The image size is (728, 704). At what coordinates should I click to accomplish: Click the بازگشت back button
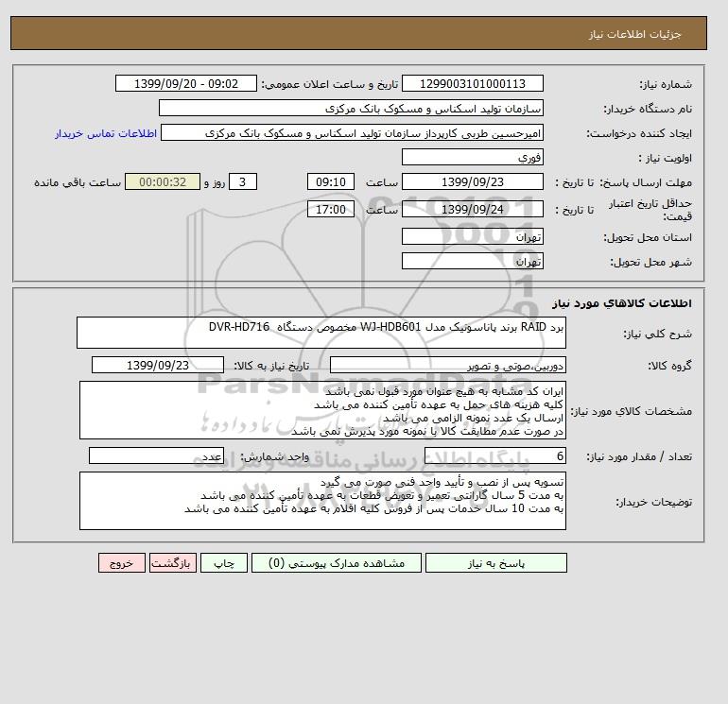173,563
